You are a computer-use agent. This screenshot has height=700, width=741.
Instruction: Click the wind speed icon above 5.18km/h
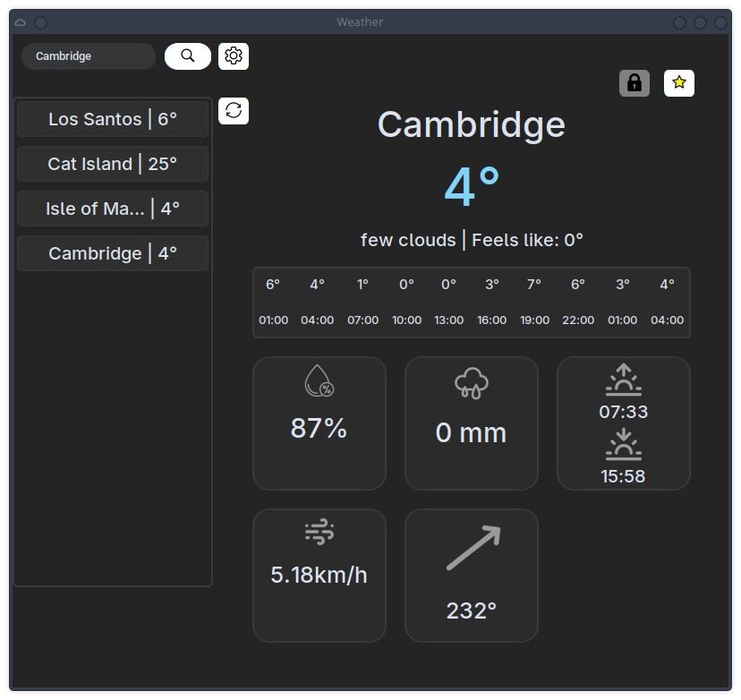tap(319, 532)
